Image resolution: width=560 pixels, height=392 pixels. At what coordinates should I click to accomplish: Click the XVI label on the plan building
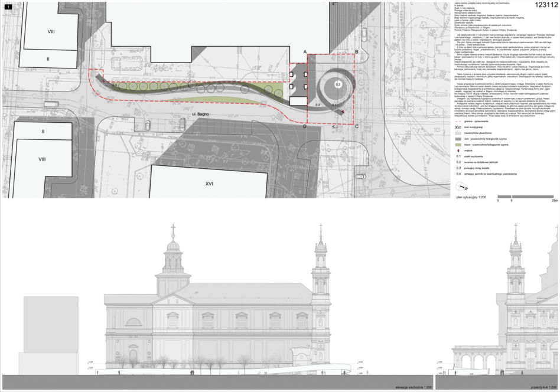(209, 184)
